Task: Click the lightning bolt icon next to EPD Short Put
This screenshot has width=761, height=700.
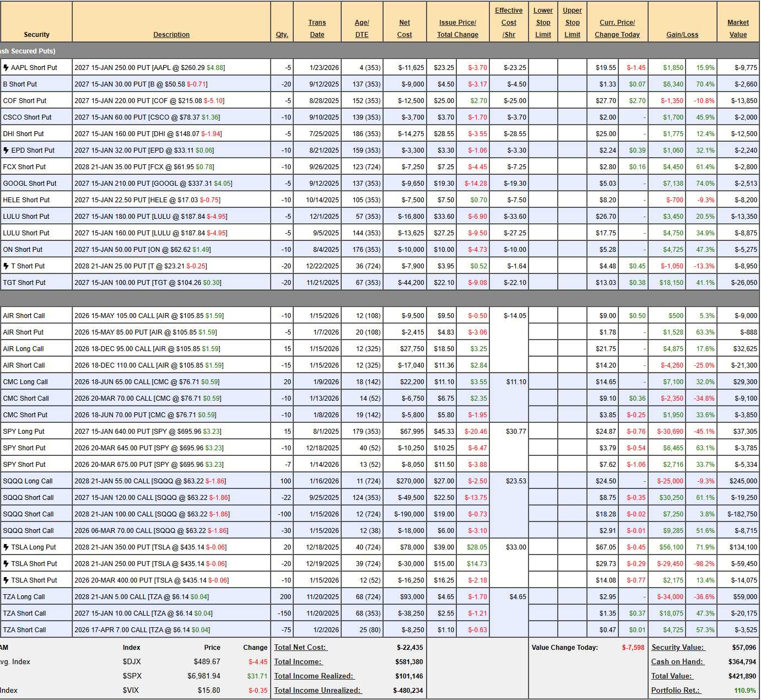Action: click(x=6, y=150)
